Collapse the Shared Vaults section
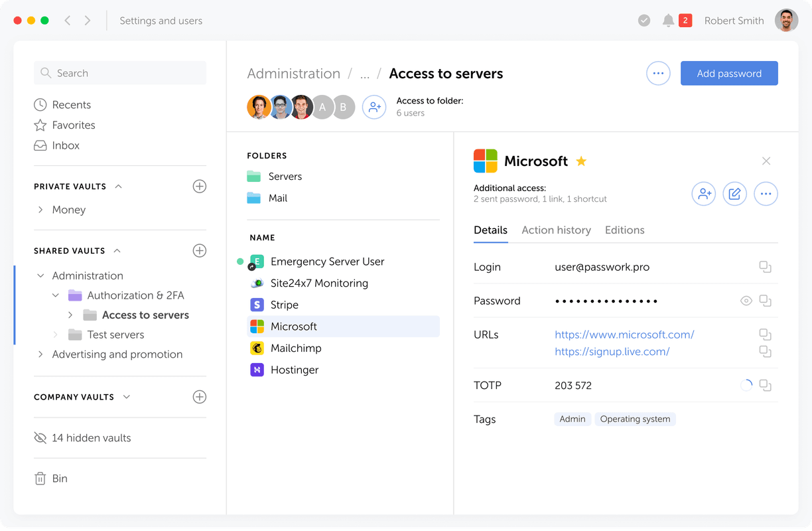 [x=117, y=251]
